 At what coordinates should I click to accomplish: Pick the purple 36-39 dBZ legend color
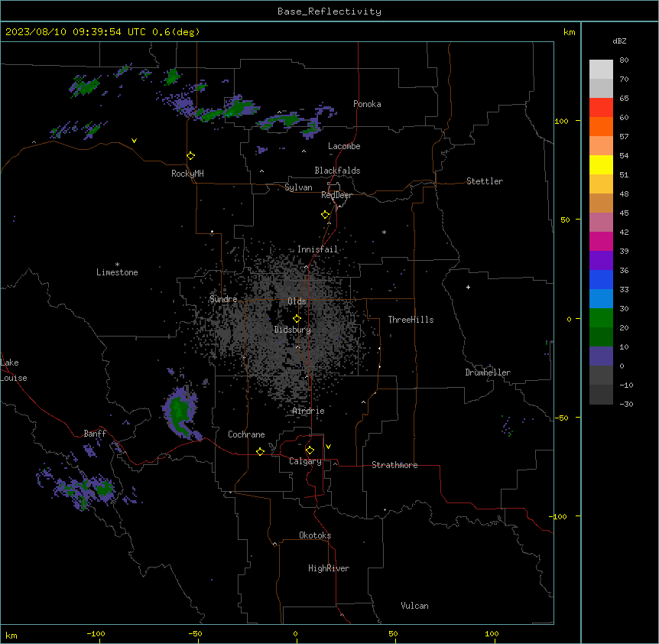[x=601, y=260]
